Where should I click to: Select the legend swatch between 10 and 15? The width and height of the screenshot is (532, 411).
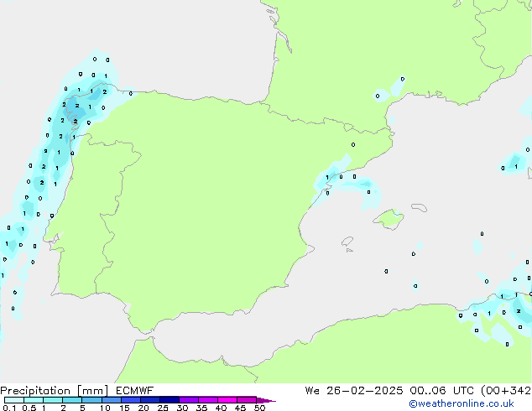(x=112, y=400)
